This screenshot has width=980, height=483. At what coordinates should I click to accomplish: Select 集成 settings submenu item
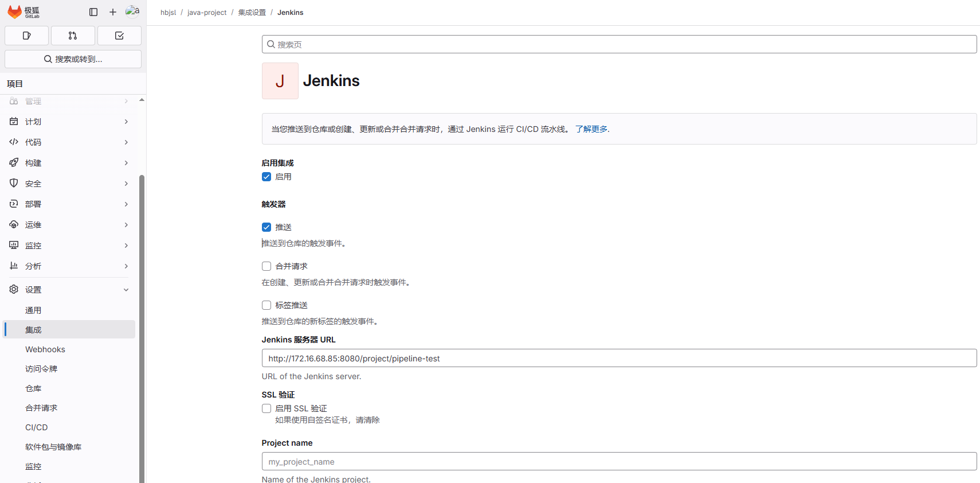pyautogui.click(x=69, y=330)
